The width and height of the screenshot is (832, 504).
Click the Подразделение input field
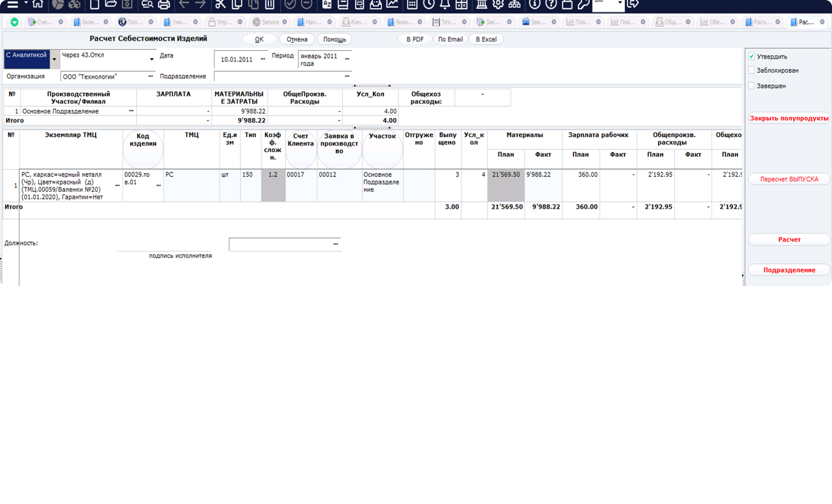pyautogui.click(x=279, y=76)
